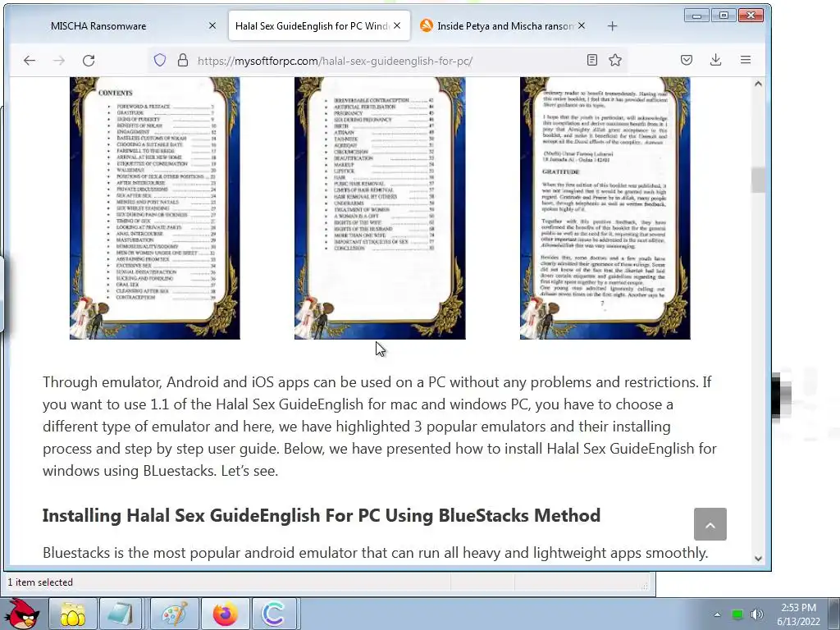Open the volume speaker control
The width and height of the screenshot is (840, 630).
coord(757,614)
